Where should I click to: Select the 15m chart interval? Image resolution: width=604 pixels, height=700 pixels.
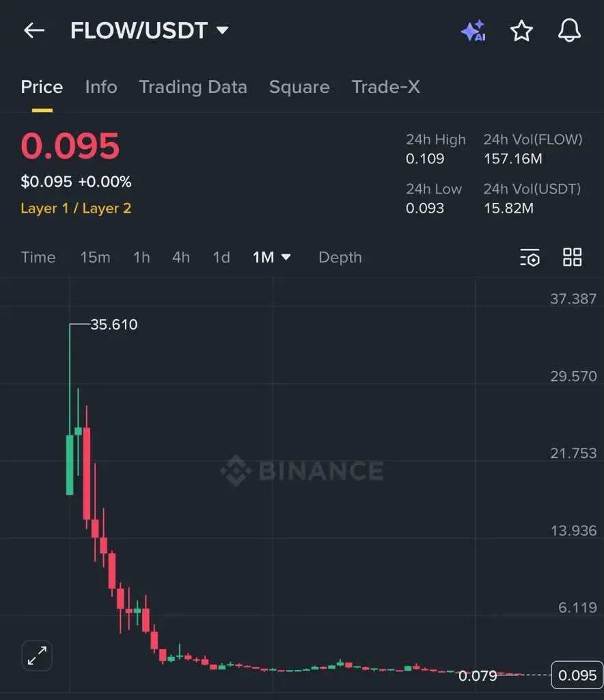click(x=95, y=258)
